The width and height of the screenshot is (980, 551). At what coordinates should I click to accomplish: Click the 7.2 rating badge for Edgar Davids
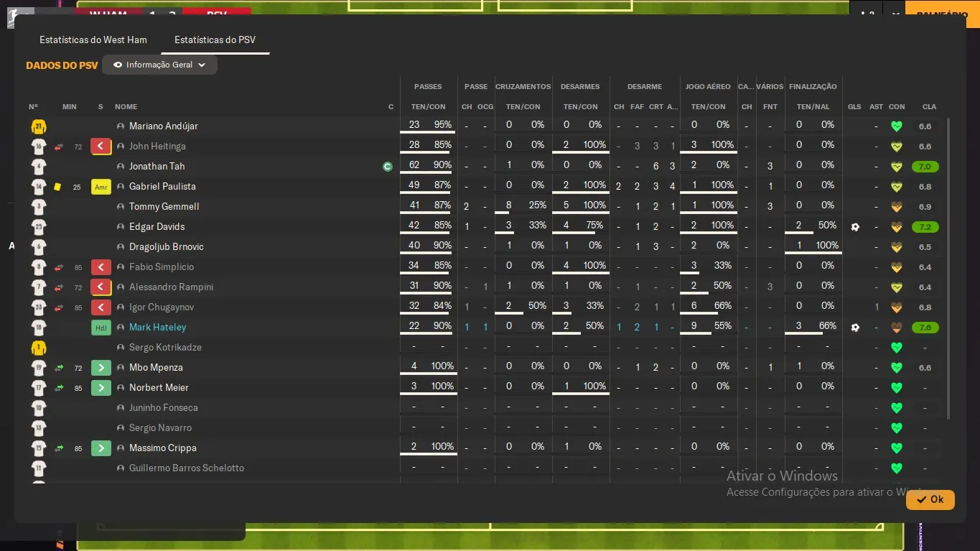click(925, 227)
